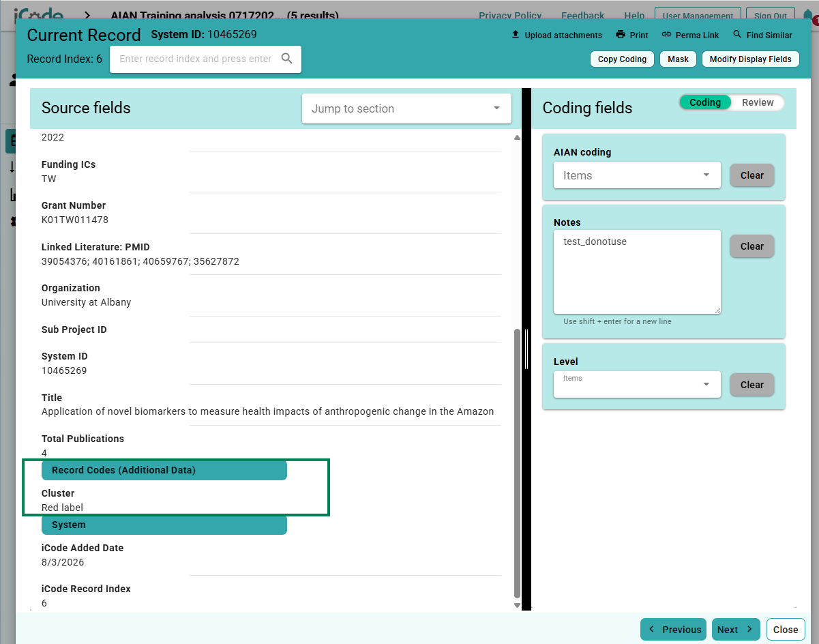This screenshot has width=819, height=644.
Task: Click the record index search icon
Action: 287,59
